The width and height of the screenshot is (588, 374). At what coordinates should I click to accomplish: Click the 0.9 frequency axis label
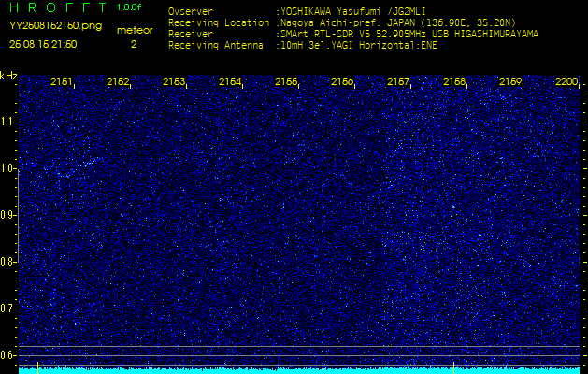pyautogui.click(x=7, y=215)
